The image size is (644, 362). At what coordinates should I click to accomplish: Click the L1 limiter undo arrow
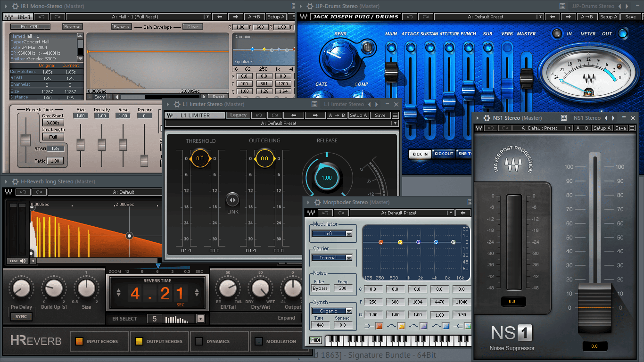259,115
